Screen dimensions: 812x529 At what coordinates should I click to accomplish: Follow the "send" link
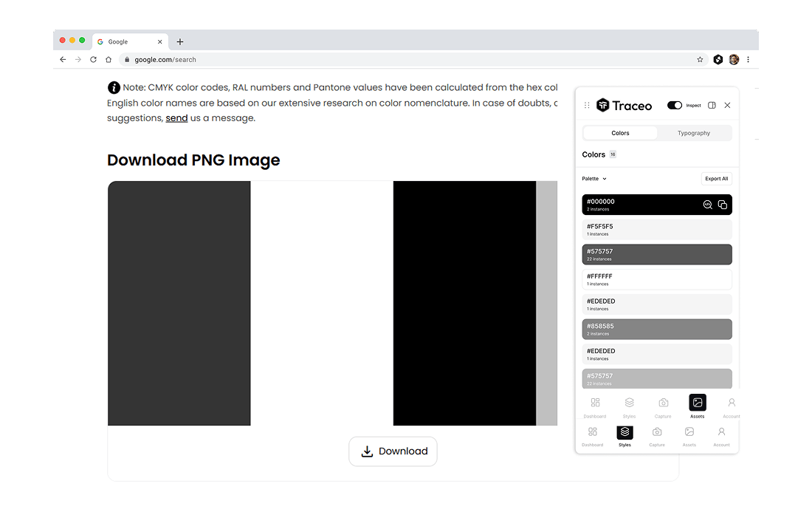[176, 118]
